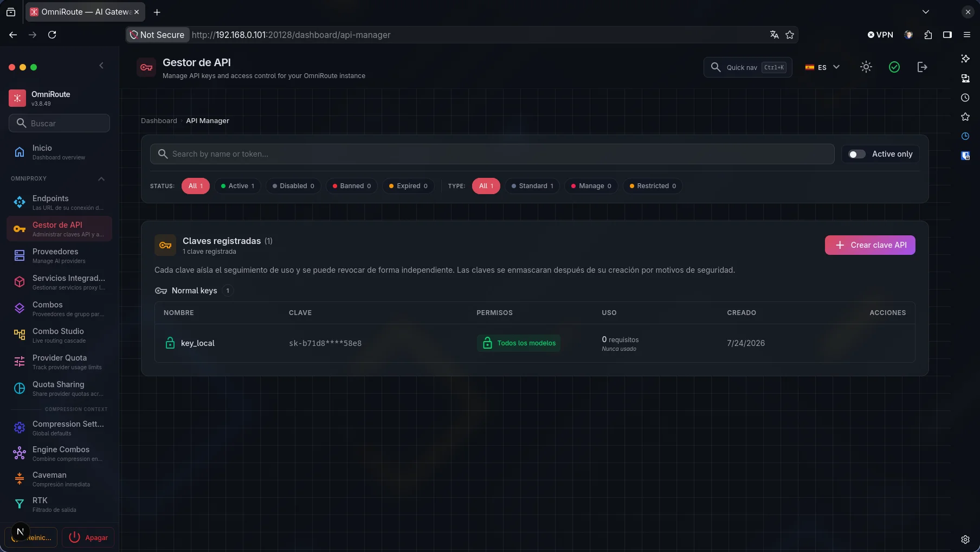The width and height of the screenshot is (980, 552).
Task: Toggle the browser sidebar panel icon
Action: coord(947,35)
